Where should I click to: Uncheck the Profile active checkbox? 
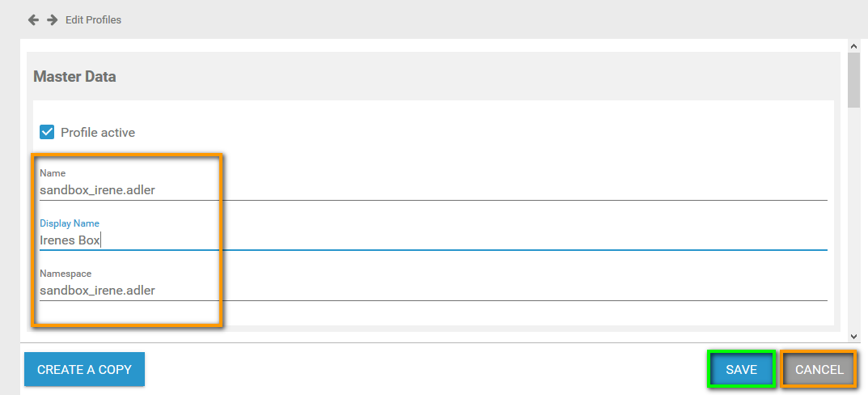click(x=47, y=132)
